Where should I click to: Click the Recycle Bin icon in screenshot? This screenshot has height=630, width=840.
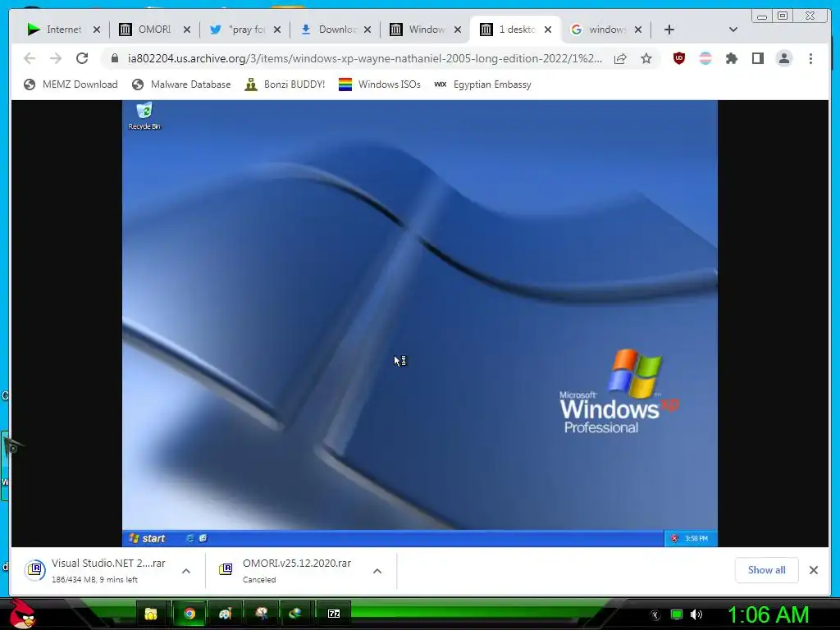(x=144, y=116)
